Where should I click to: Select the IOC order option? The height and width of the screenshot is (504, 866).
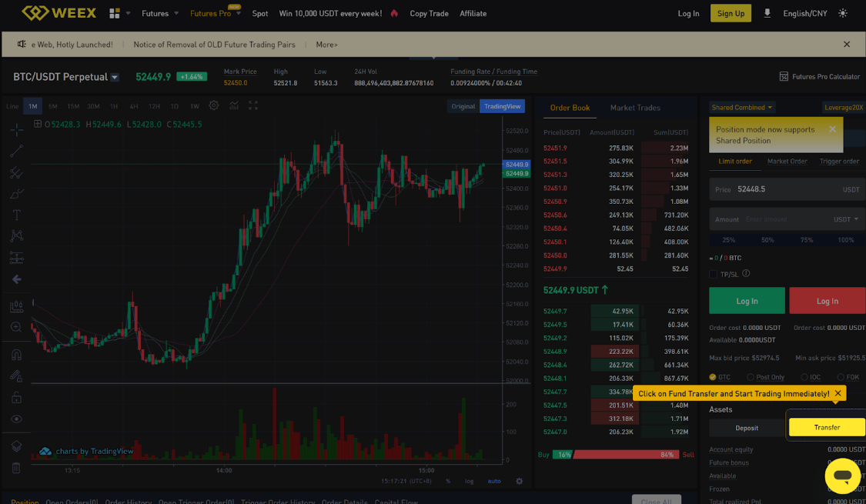(x=811, y=377)
